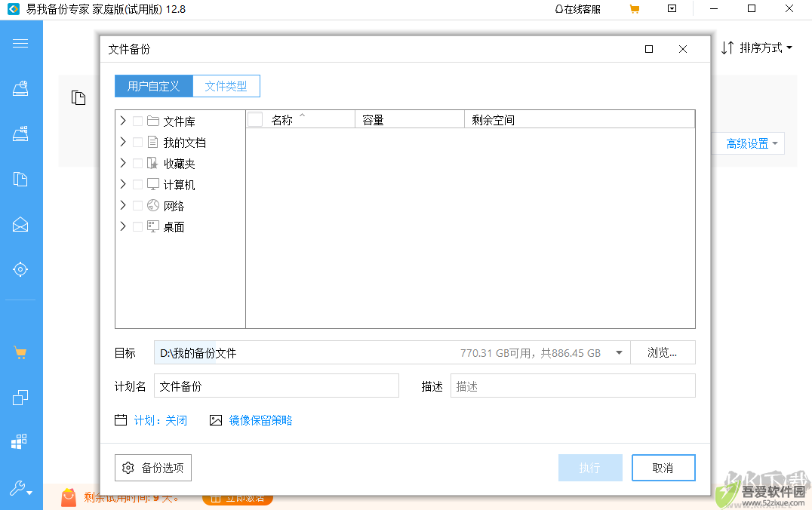Click the 执行 proceed button
812x510 pixels.
[590, 468]
